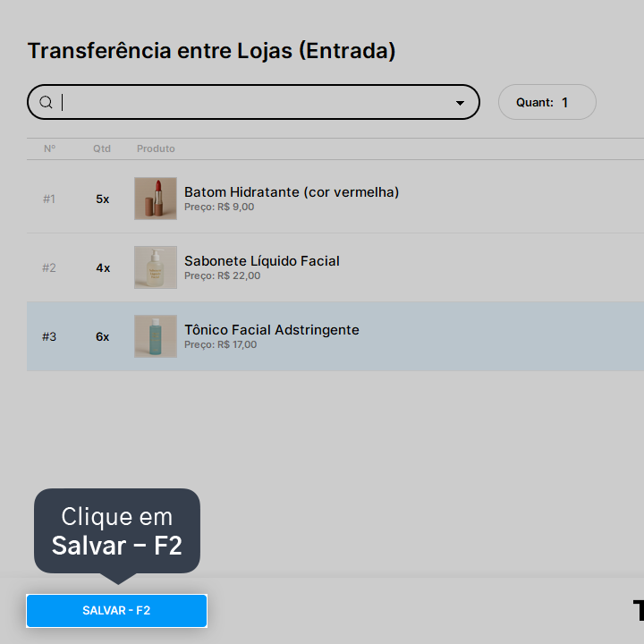Screen dimensions: 644x644
Task: Select the Sabonete Líquido Facial thumbnail
Action: point(156,267)
